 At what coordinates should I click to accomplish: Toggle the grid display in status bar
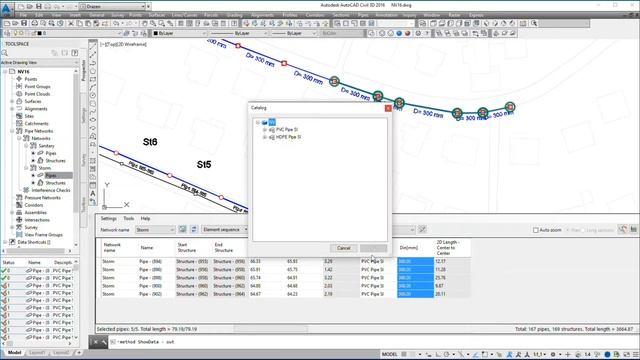404,354
